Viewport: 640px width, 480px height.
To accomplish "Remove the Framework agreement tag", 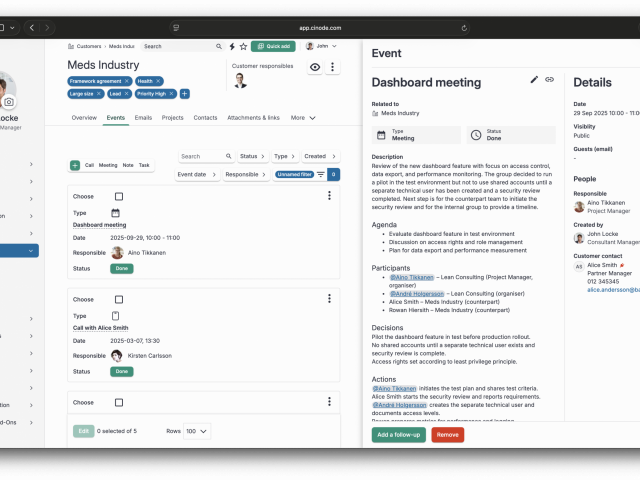I will (127, 81).
